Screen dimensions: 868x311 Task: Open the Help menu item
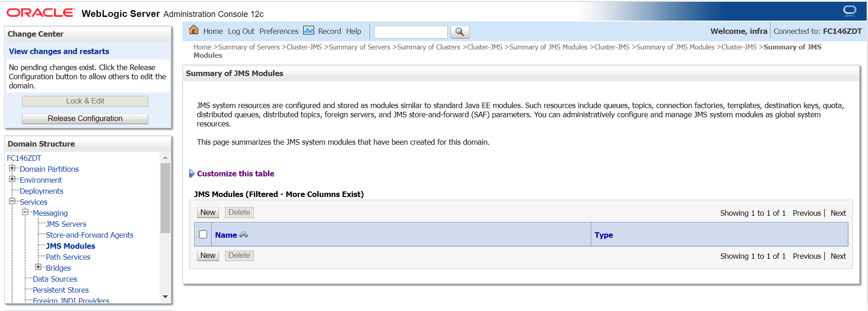tap(354, 31)
